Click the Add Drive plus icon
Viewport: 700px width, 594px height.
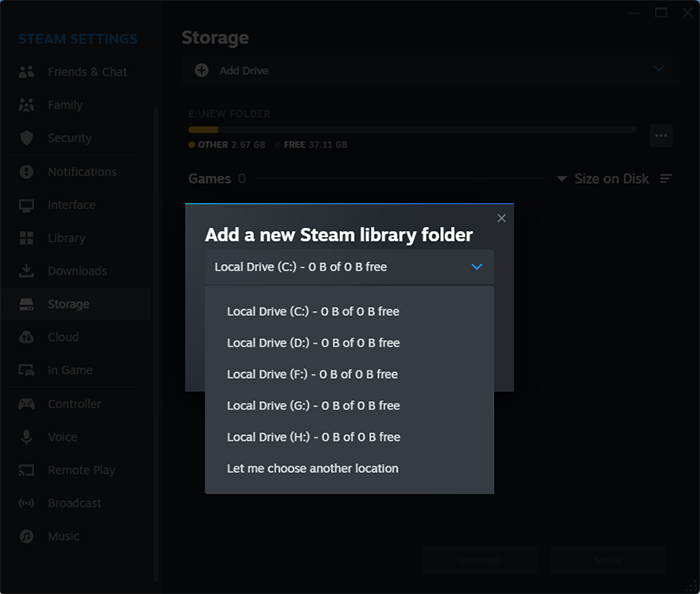[x=201, y=71]
